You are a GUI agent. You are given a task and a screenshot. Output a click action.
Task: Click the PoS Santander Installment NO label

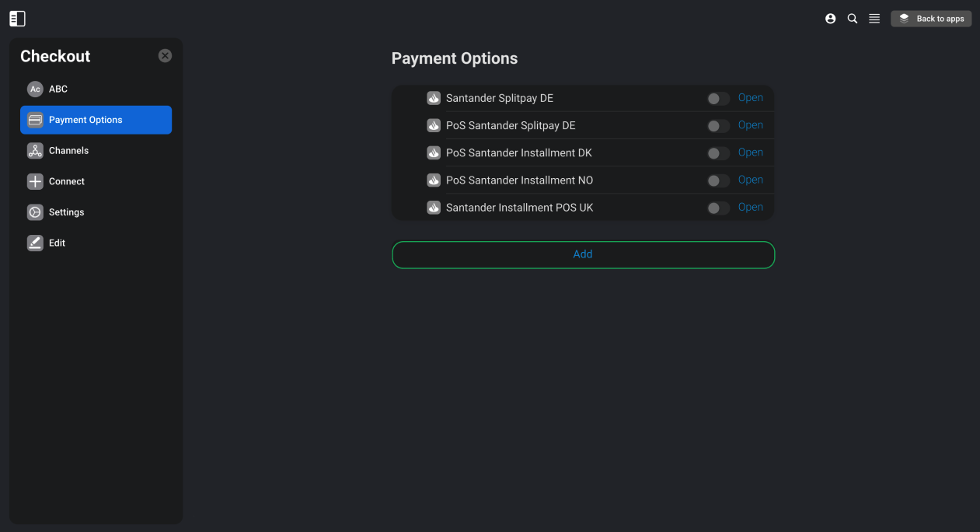click(x=519, y=180)
